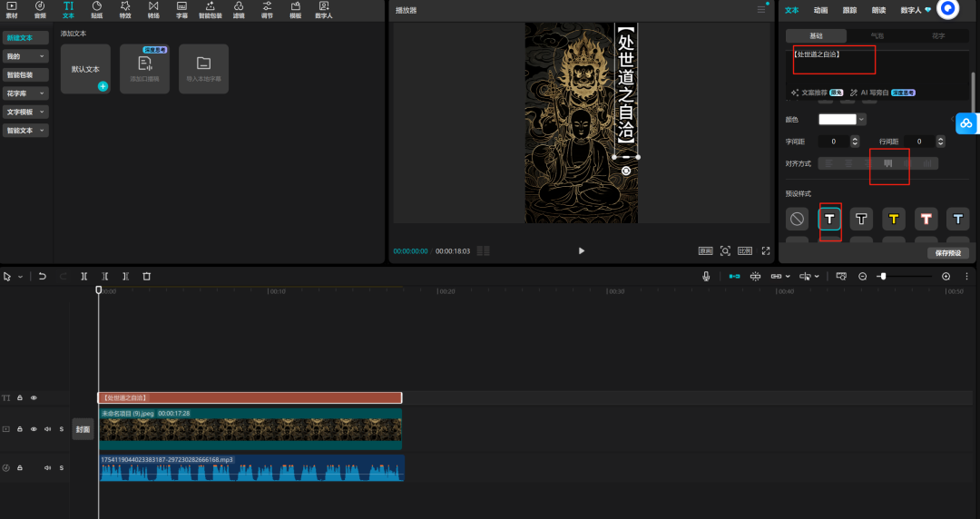Switch to the 跟踪 inspector tab
Screen dimensions: 980x519
[849, 10]
